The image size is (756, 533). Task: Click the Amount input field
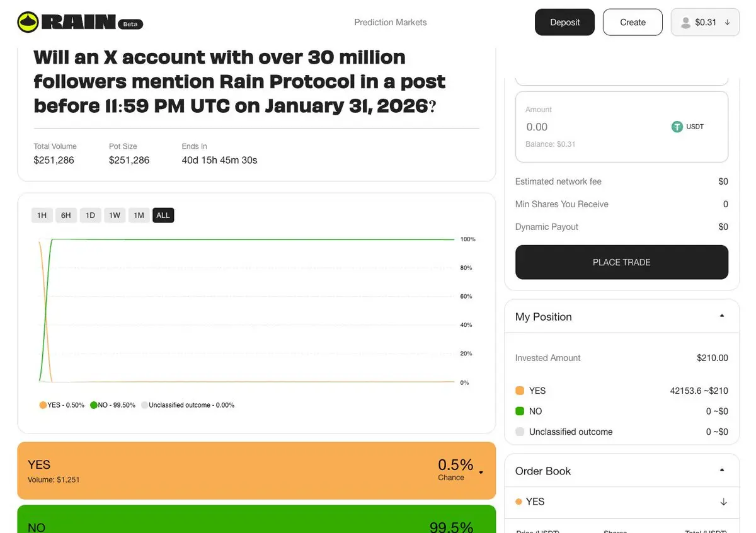pyautogui.click(x=592, y=127)
